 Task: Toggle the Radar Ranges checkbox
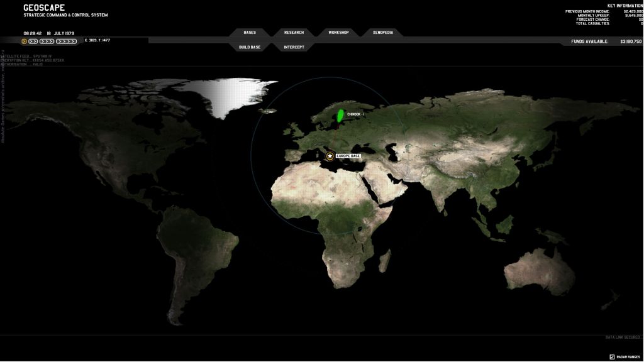pos(612,357)
